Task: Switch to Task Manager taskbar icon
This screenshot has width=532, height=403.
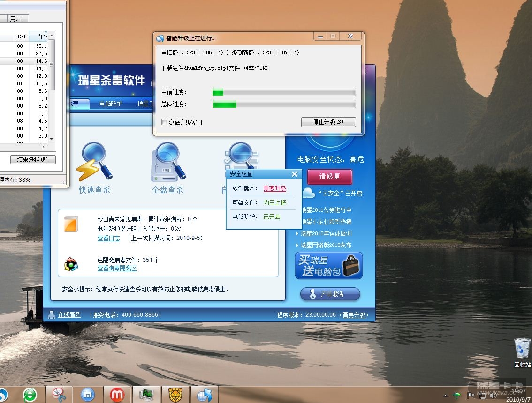Action: pos(146,395)
